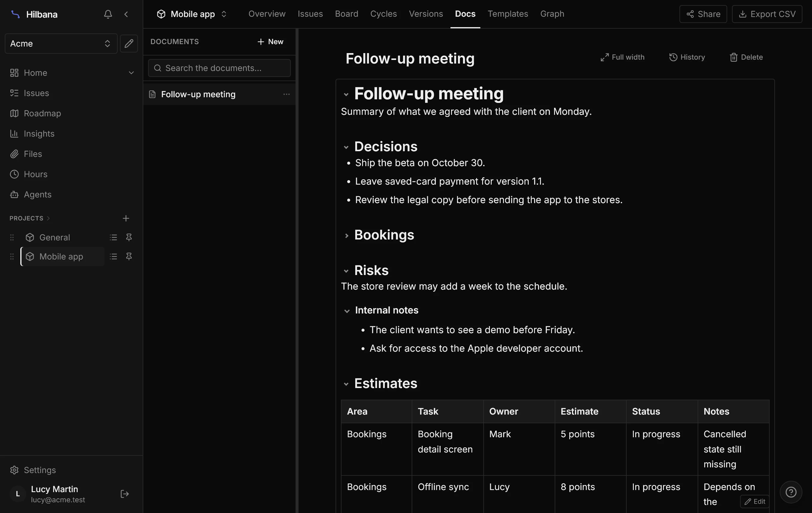This screenshot has width=812, height=513.
Task: Click the pencil edit icon beside Acme
Action: (x=129, y=44)
